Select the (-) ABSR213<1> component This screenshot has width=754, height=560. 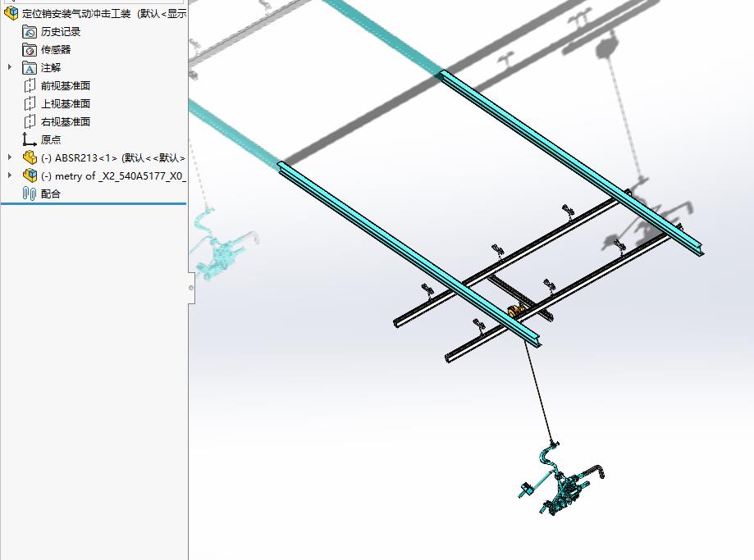(x=113, y=157)
